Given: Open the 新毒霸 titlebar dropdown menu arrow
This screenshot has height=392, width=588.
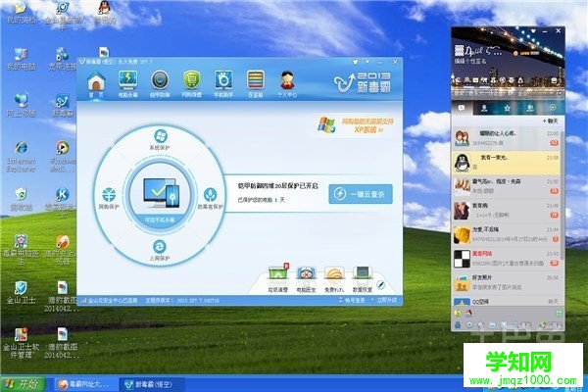Looking at the screenshot, I should click(x=367, y=61).
